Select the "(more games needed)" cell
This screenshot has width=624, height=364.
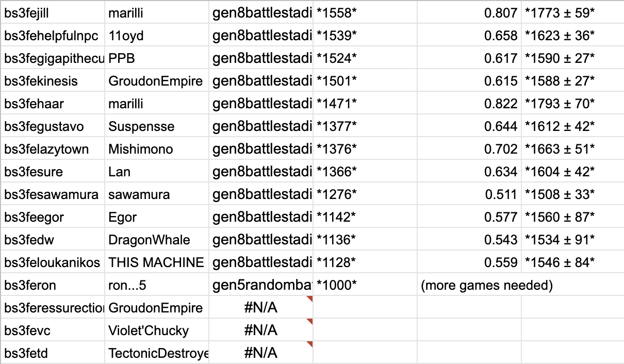pos(486,286)
